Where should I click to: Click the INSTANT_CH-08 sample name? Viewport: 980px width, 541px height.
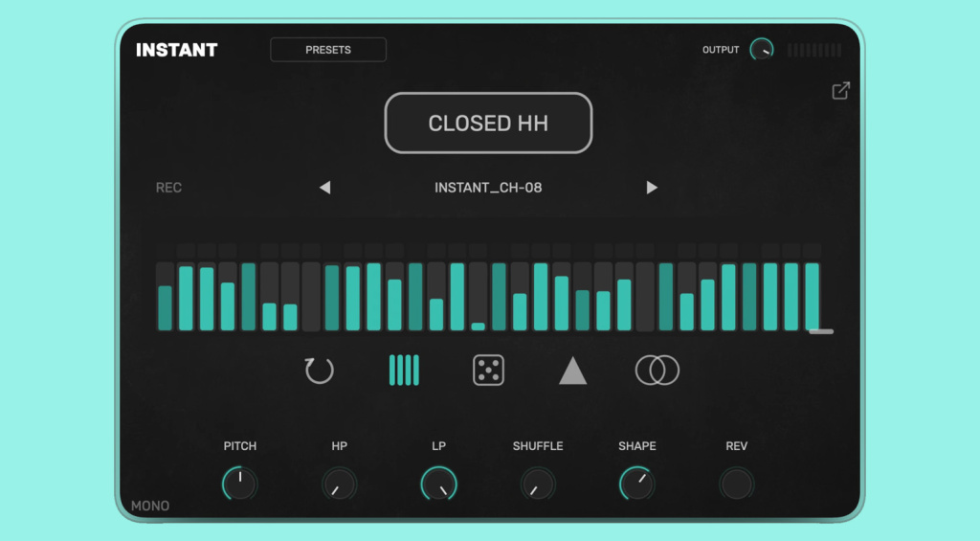pyautogui.click(x=488, y=188)
